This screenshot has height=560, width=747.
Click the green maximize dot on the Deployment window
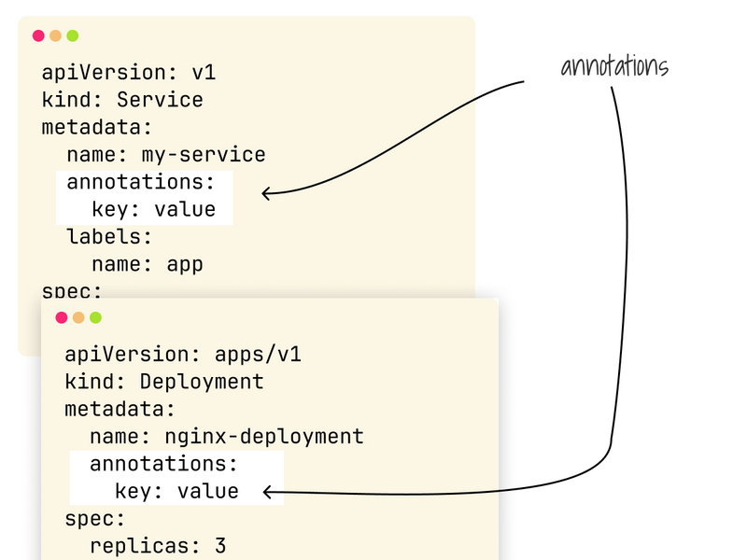click(x=96, y=317)
